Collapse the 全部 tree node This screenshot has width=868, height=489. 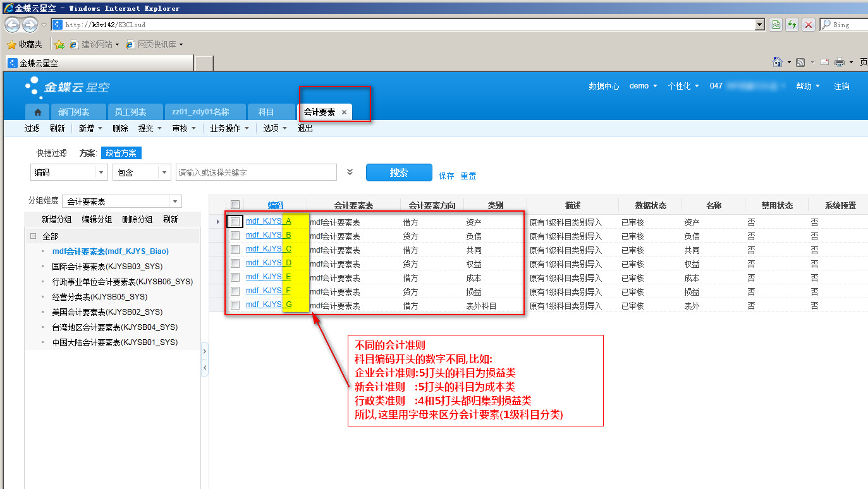32,236
